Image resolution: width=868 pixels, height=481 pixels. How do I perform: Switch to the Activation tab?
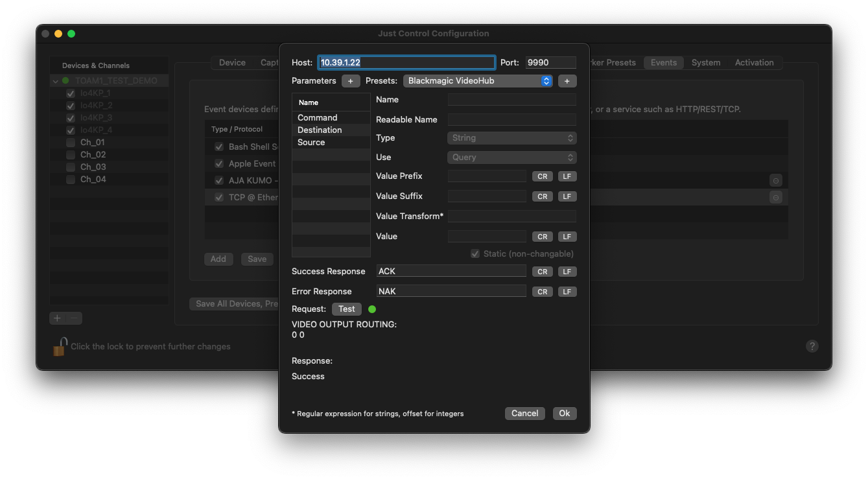(755, 63)
